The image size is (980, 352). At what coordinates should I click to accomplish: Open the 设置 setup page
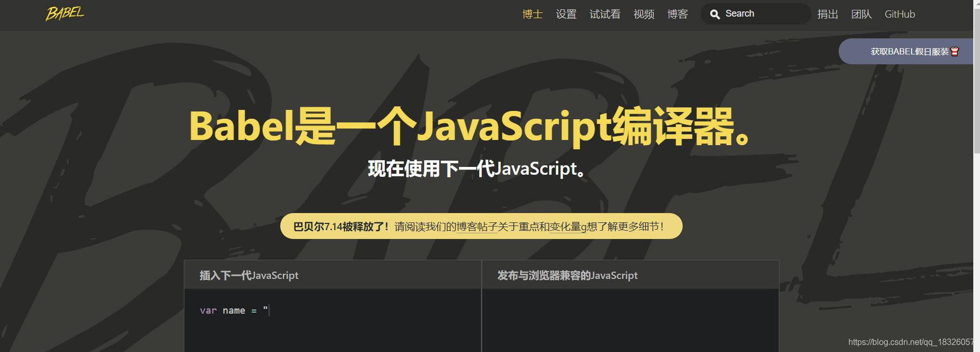(x=566, y=14)
